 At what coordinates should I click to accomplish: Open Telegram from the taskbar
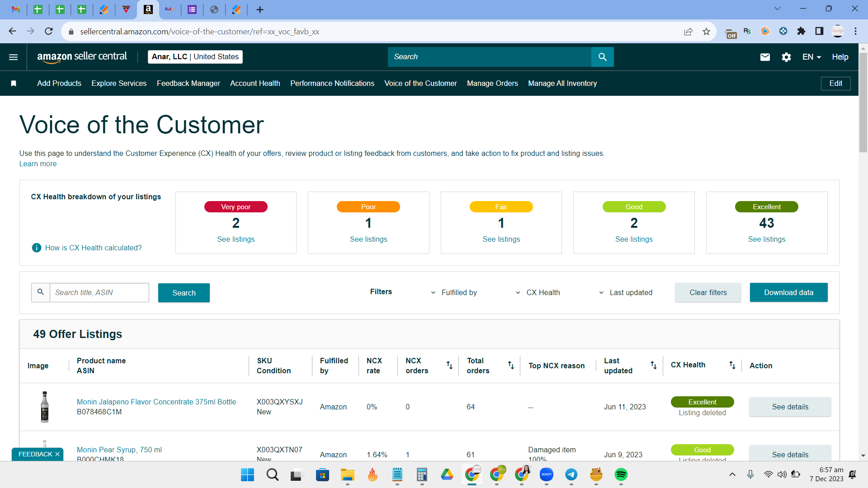tap(571, 475)
